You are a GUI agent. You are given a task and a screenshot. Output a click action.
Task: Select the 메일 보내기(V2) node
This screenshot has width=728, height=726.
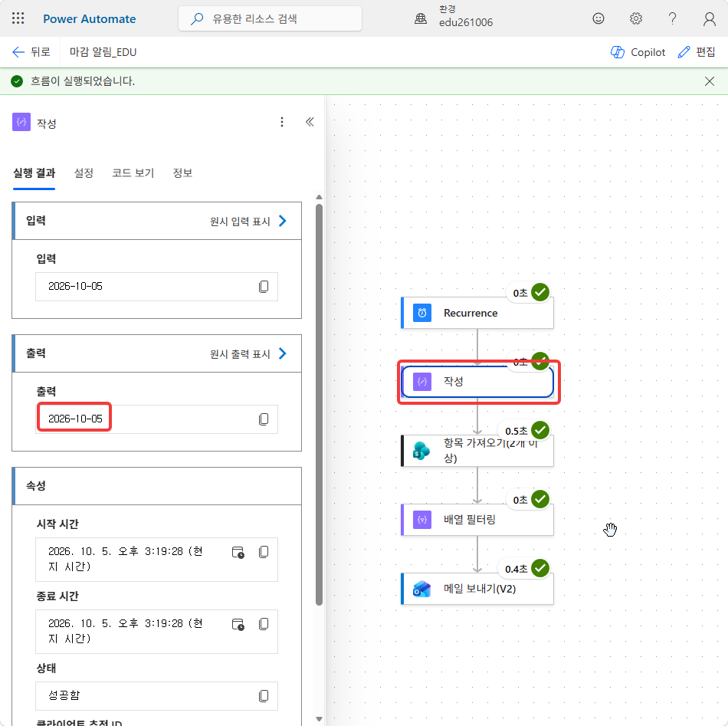(x=477, y=589)
